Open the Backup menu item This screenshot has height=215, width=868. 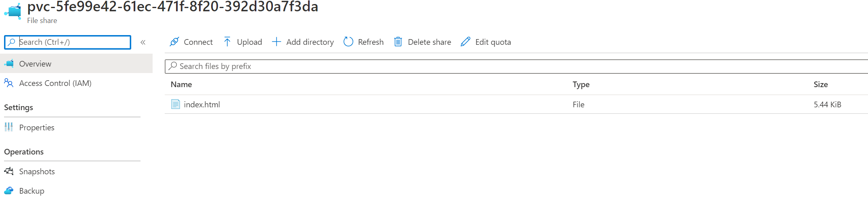click(x=31, y=191)
